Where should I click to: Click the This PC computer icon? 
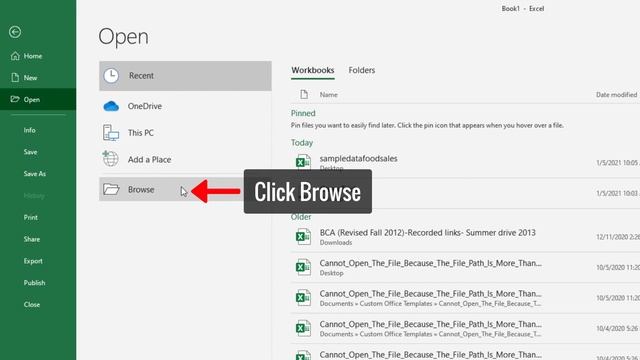(x=111, y=133)
